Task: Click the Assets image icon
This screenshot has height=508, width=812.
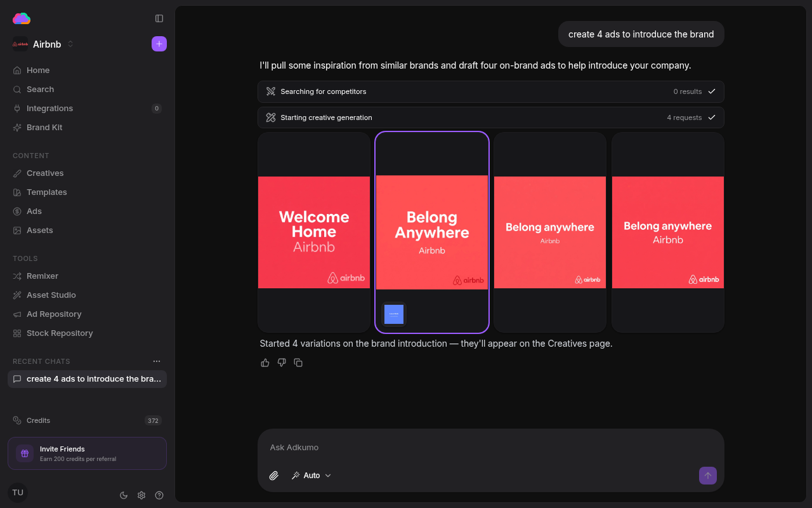Action: tap(17, 230)
